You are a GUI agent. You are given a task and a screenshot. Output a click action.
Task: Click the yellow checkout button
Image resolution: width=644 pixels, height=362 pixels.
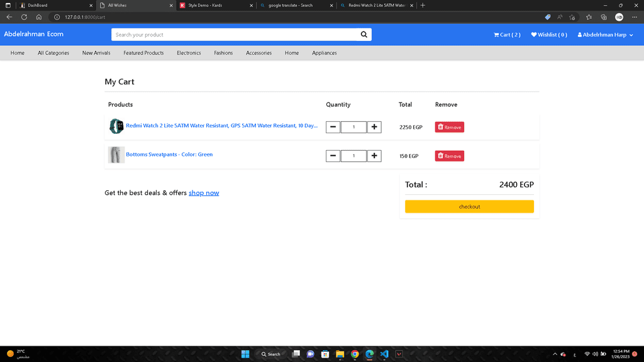pyautogui.click(x=469, y=206)
